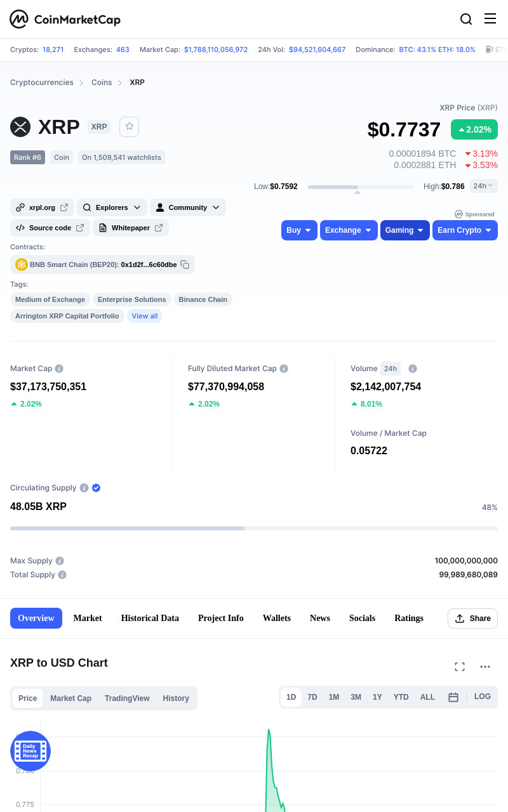The width and height of the screenshot is (508, 812).
Task: Open the search magnifier icon
Action: [466, 19]
